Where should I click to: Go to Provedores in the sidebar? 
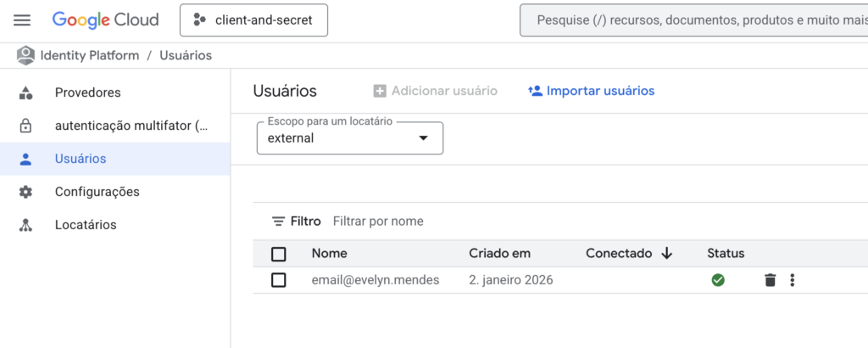pos(87,93)
